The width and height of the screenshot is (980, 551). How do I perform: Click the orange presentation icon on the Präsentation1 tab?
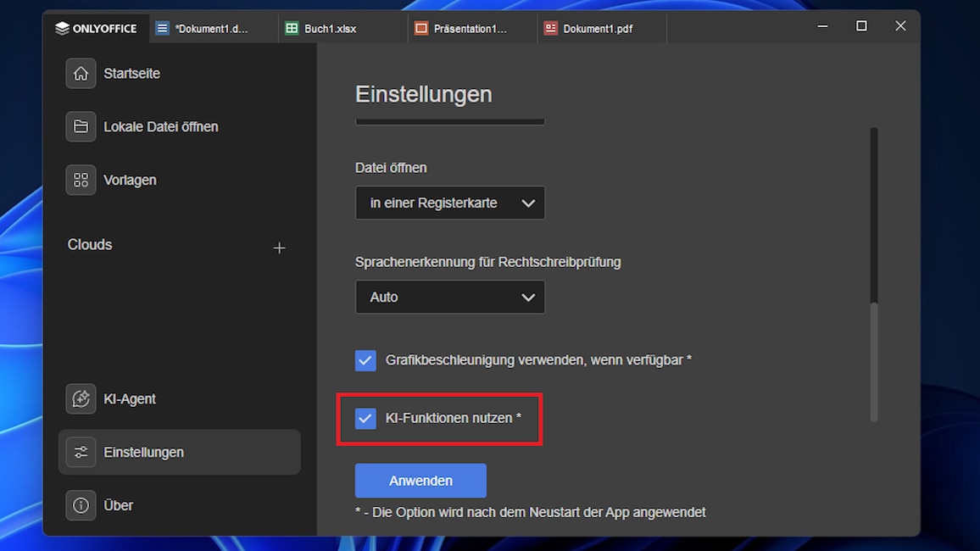tap(421, 28)
